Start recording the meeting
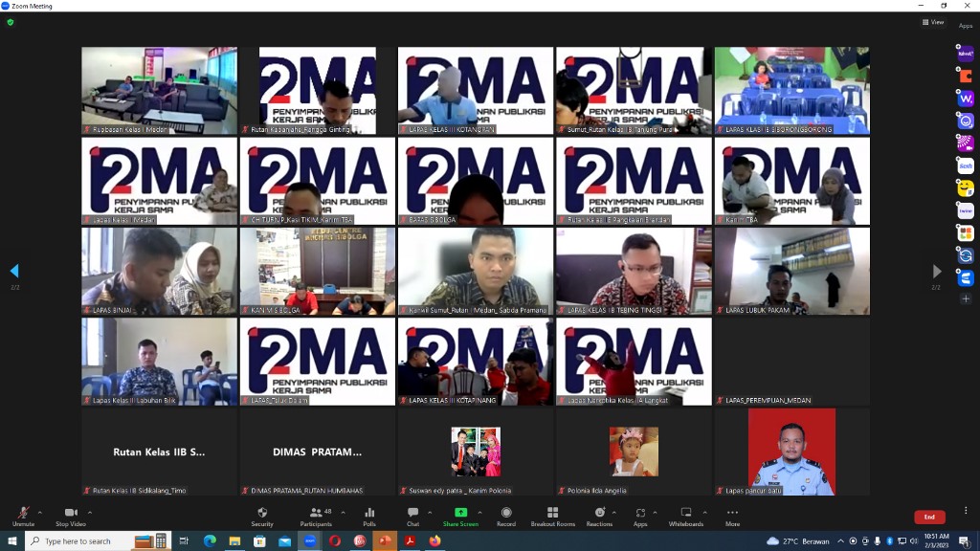This screenshot has height=551, width=980. 505,517
